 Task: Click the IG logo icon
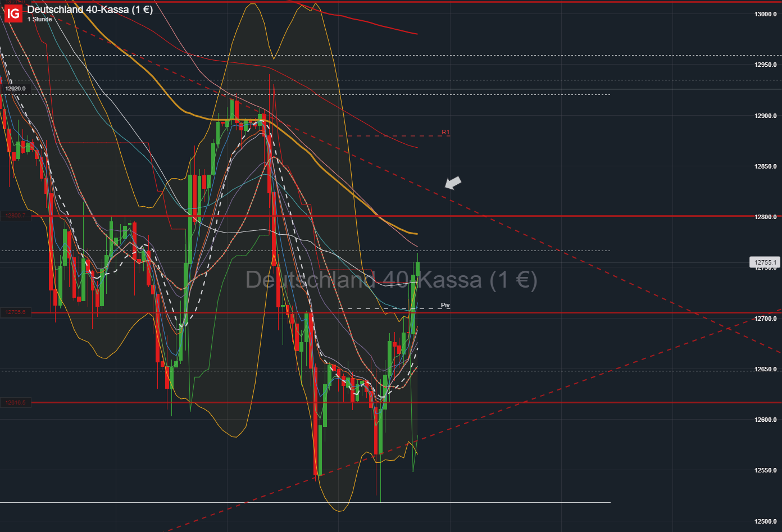pyautogui.click(x=13, y=13)
